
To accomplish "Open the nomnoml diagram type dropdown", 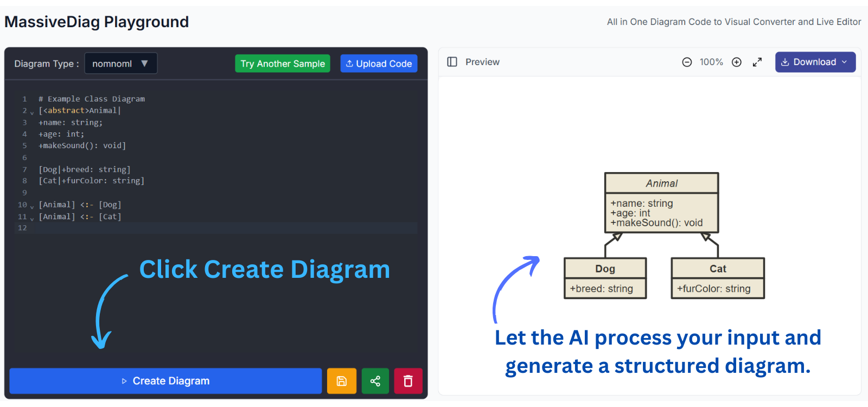I will point(121,63).
